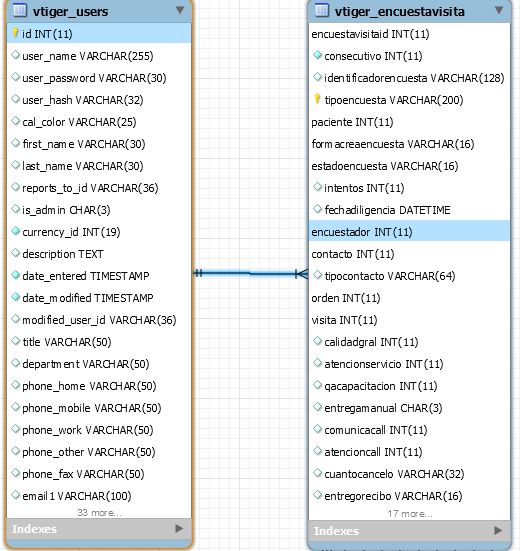Collapse vtiger_encuestavisita table with header arrow
The image size is (520, 551).
499,10
